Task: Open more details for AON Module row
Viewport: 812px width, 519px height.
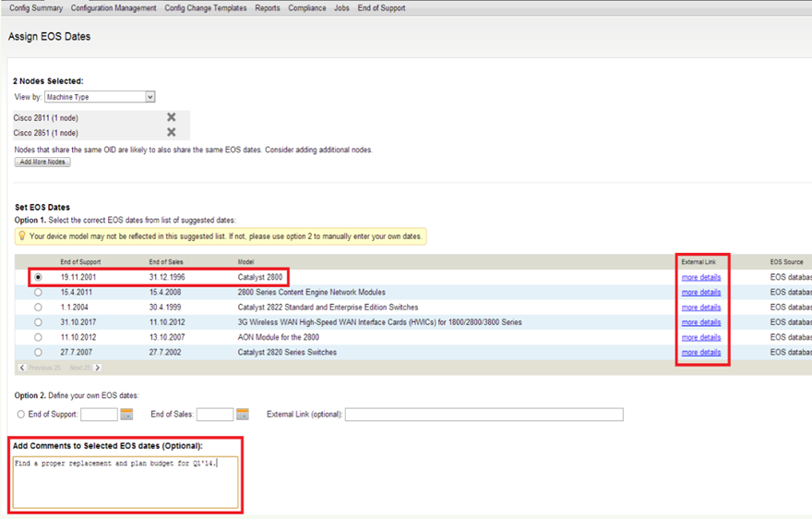Action: 701,337
